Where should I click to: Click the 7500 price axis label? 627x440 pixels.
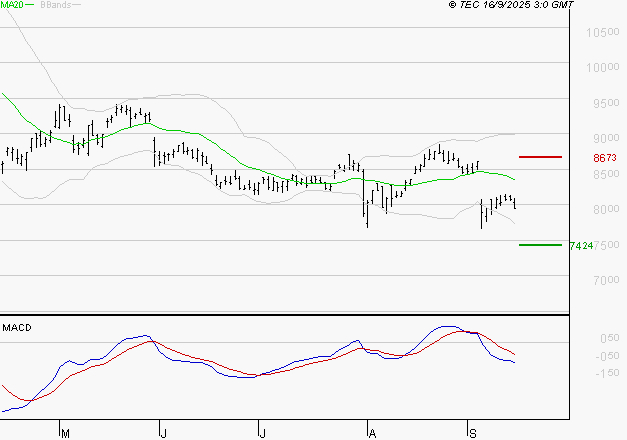pyautogui.click(x=606, y=245)
